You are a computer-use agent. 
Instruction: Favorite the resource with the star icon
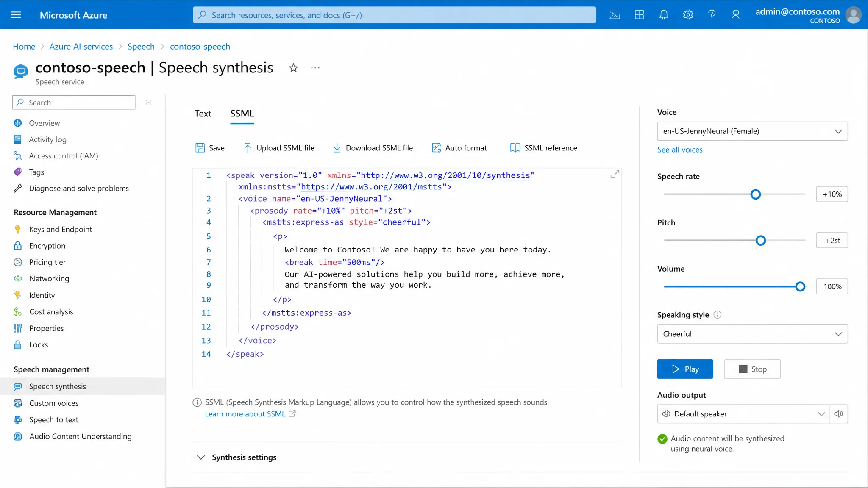(293, 68)
